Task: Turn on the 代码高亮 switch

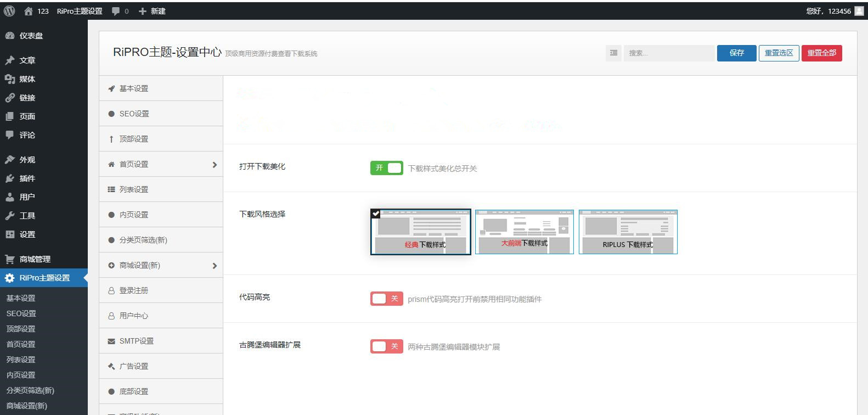Action: click(387, 299)
